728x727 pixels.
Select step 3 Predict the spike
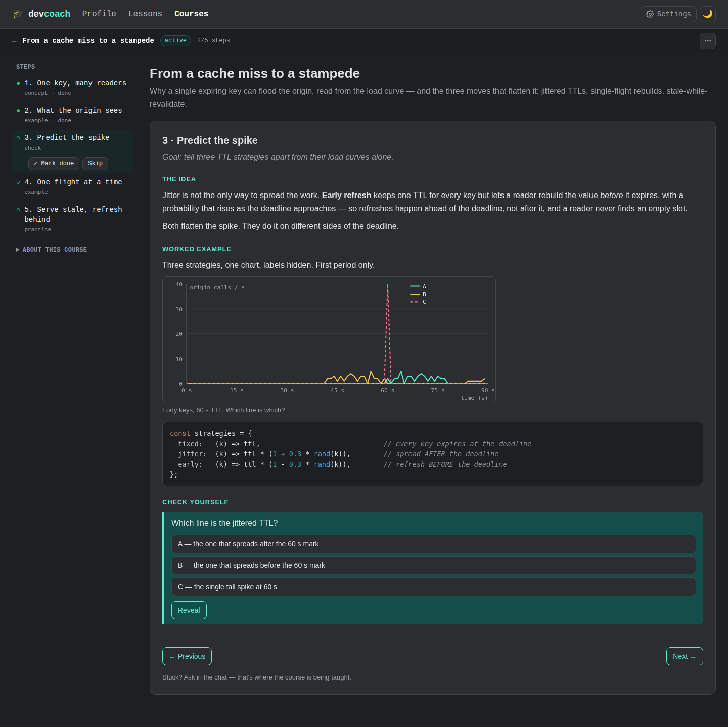coord(73,142)
